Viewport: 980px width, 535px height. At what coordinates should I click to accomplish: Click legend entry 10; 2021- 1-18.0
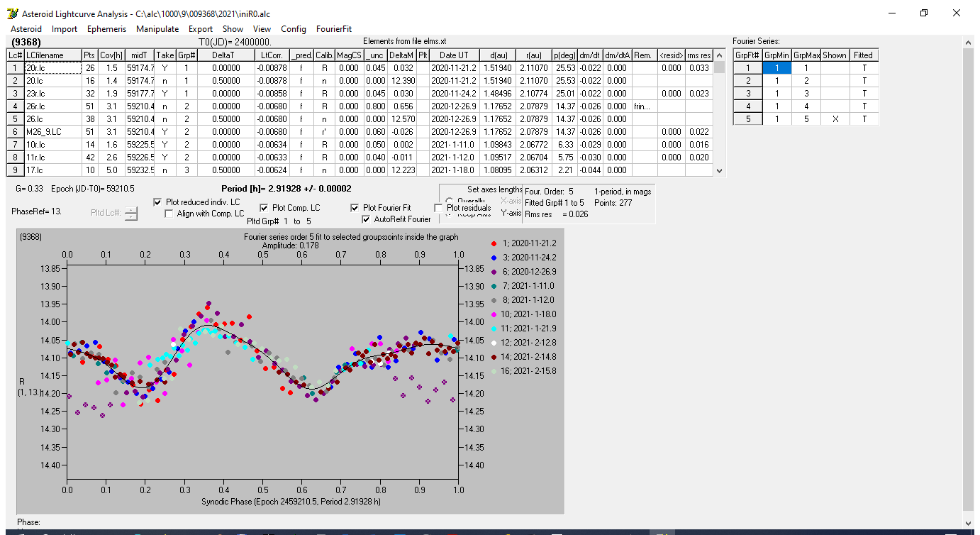[529, 314]
